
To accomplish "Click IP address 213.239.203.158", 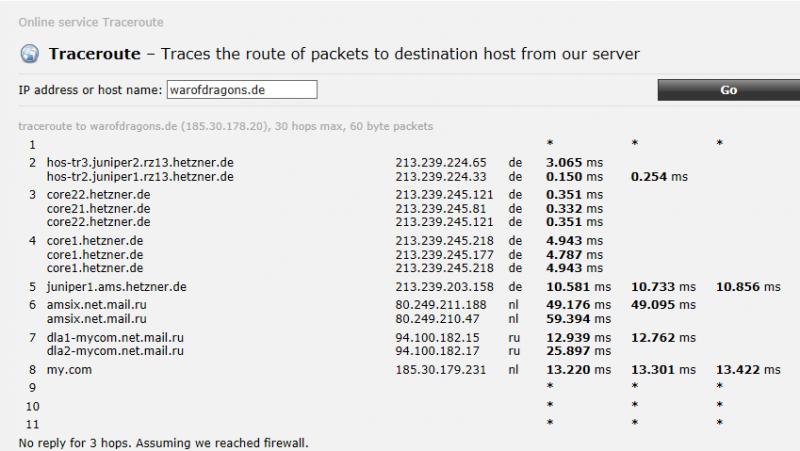I will tap(444, 287).
